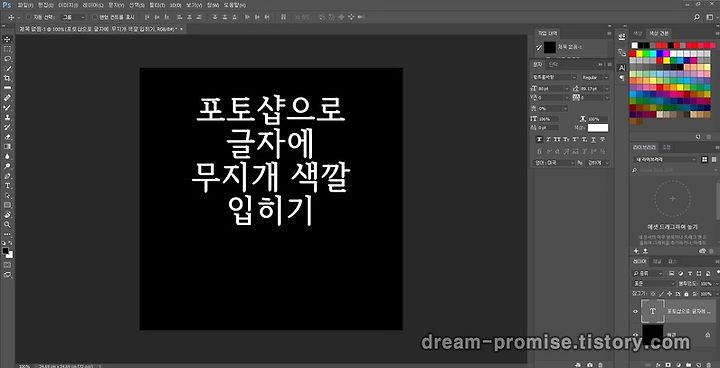Open the Layer menu (레이어)

[92, 6]
